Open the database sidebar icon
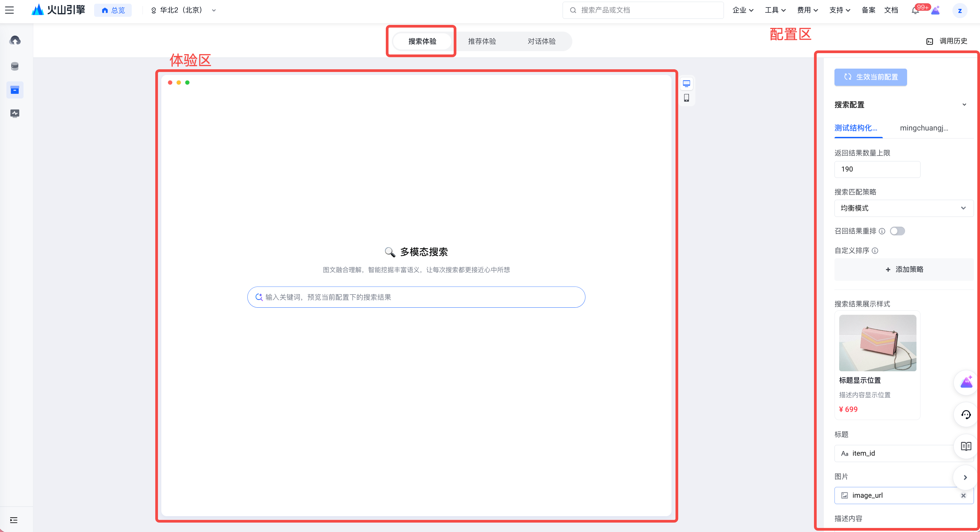Image resolution: width=980 pixels, height=532 pixels. [15, 66]
